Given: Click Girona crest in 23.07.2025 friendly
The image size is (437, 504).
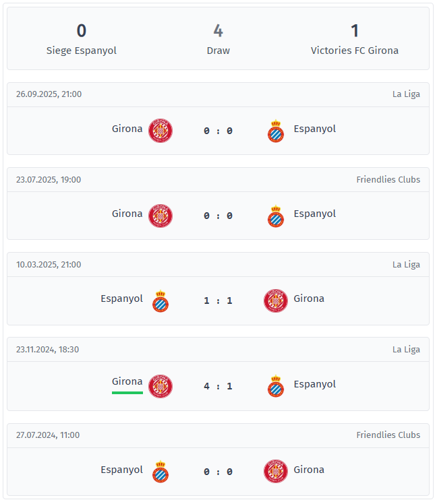Looking at the screenshot, I should 161,216.
